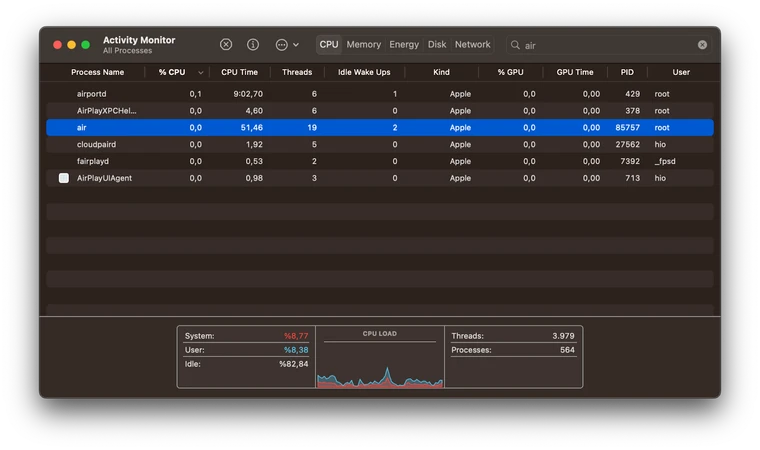Sort by Threads column header
760x450 pixels.
(297, 72)
